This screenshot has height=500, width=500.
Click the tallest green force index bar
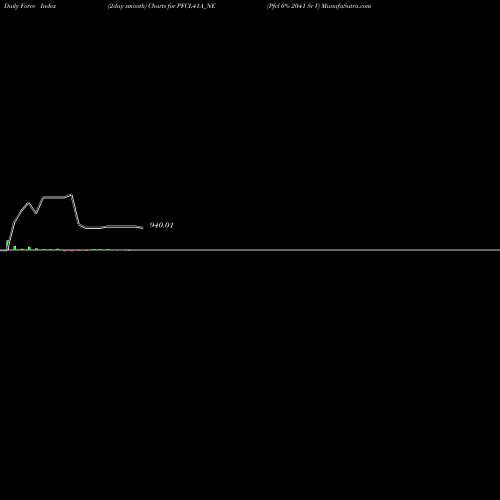(7, 245)
